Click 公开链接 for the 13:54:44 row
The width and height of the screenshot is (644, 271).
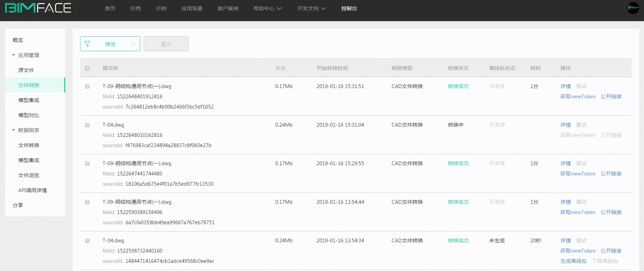tap(611, 212)
